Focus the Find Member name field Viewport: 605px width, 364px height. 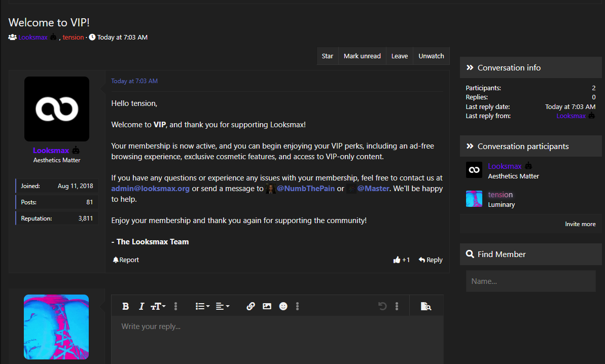click(x=531, y=281)
